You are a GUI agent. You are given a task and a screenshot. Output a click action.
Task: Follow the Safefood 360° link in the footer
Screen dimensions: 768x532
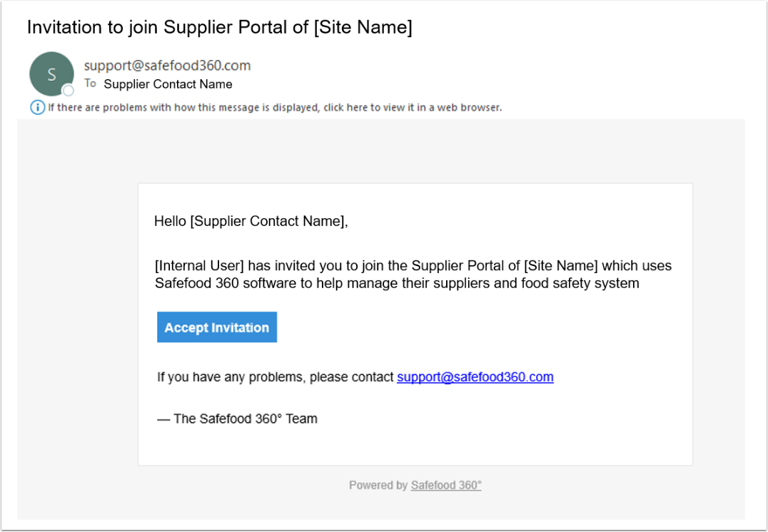[446, 486]
